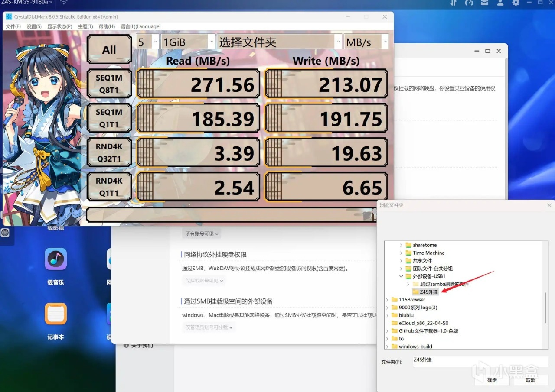555x392 pixels.
Task: Click the 文件夹(F) folder name input field
Action: [480, 361]
